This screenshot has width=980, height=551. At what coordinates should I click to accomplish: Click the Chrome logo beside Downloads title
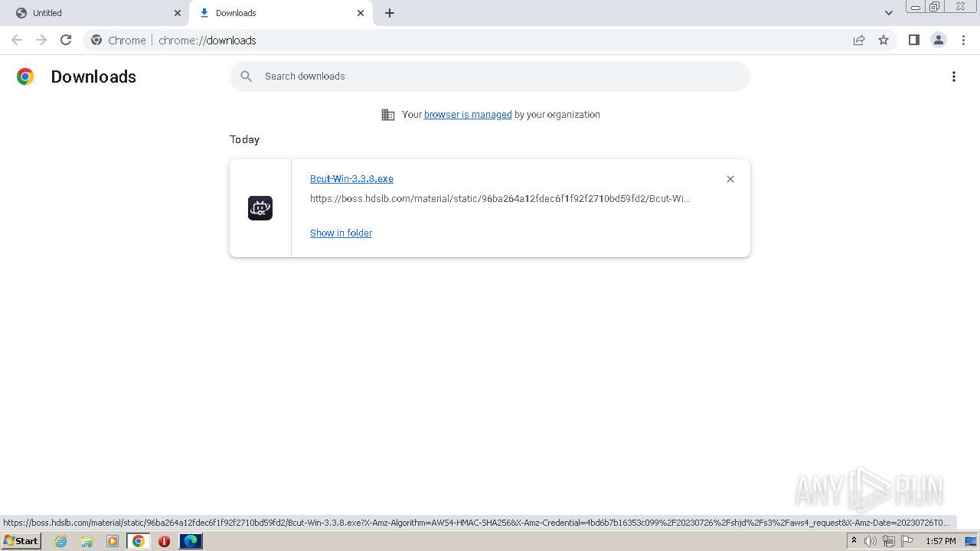click(x=25, y=77)
